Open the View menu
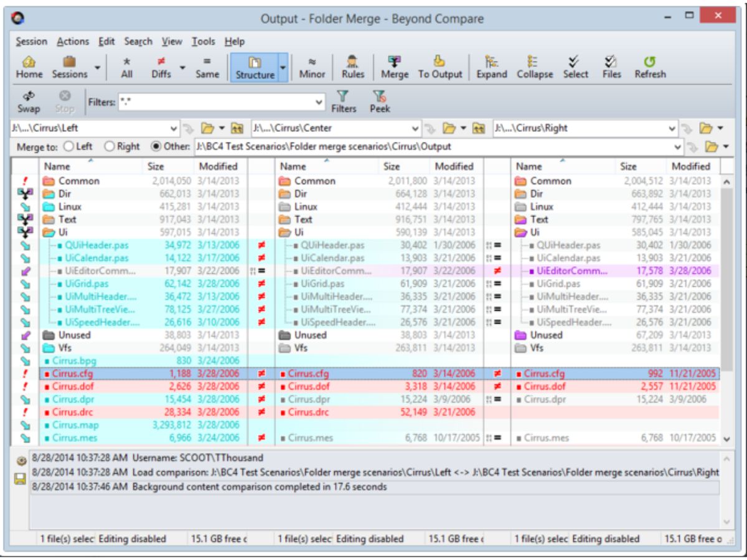This screenshot has height=560, width=747. pos(172,42)
